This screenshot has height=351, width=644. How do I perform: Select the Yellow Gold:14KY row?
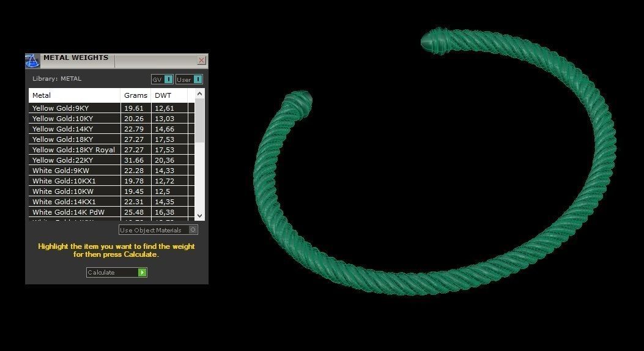pos(111,129)
